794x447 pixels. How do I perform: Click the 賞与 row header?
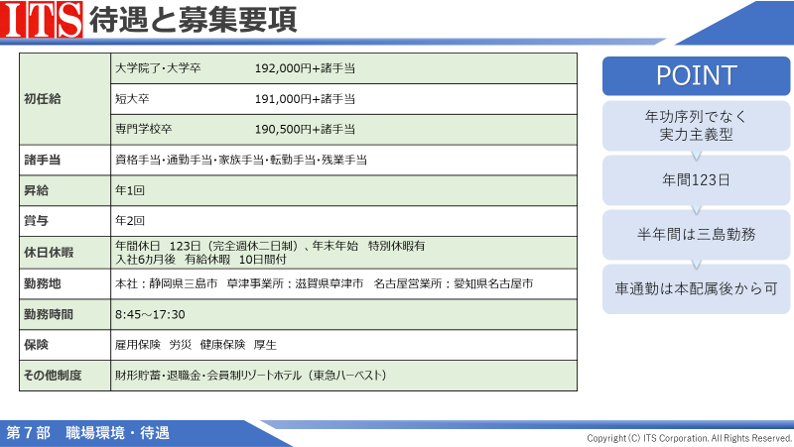click(x=65, y=221)
